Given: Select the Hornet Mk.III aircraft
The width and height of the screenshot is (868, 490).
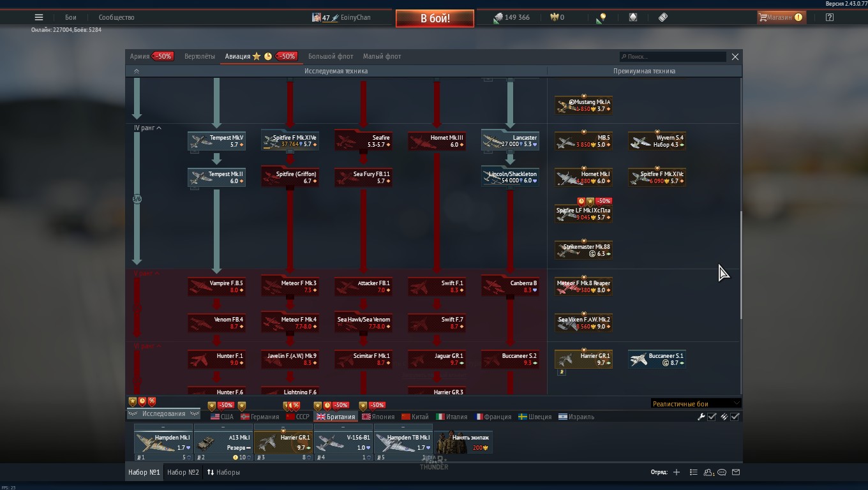Looking at the screenshot, I should click(437, 141).
